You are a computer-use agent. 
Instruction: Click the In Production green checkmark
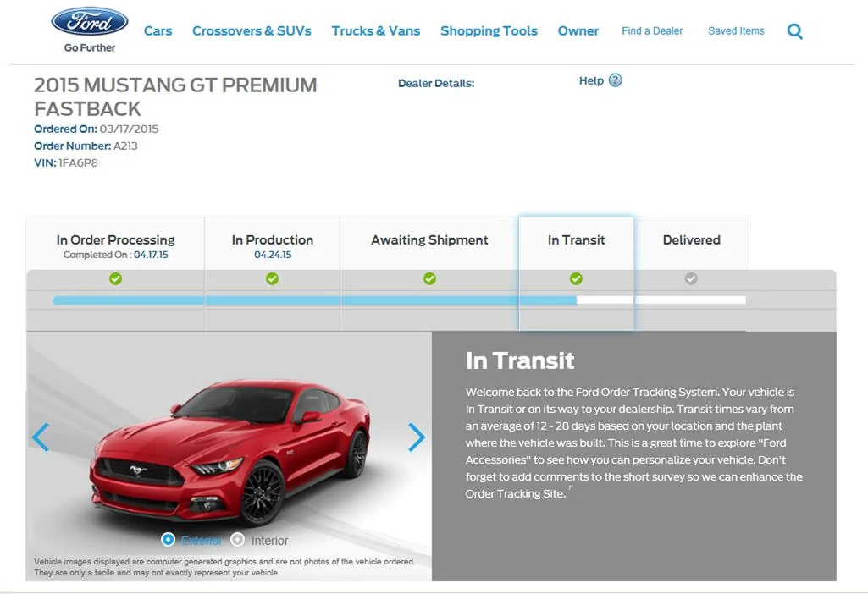coord(273,278)
